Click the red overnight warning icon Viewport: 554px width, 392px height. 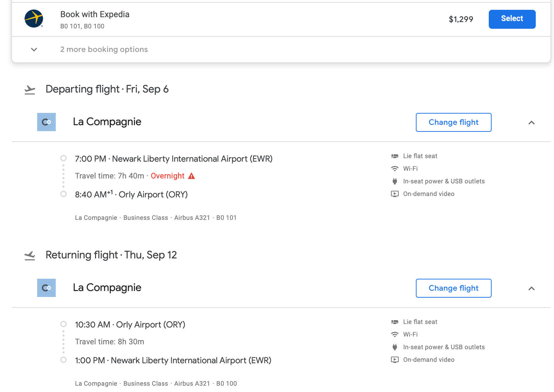[x=191, y=176]
